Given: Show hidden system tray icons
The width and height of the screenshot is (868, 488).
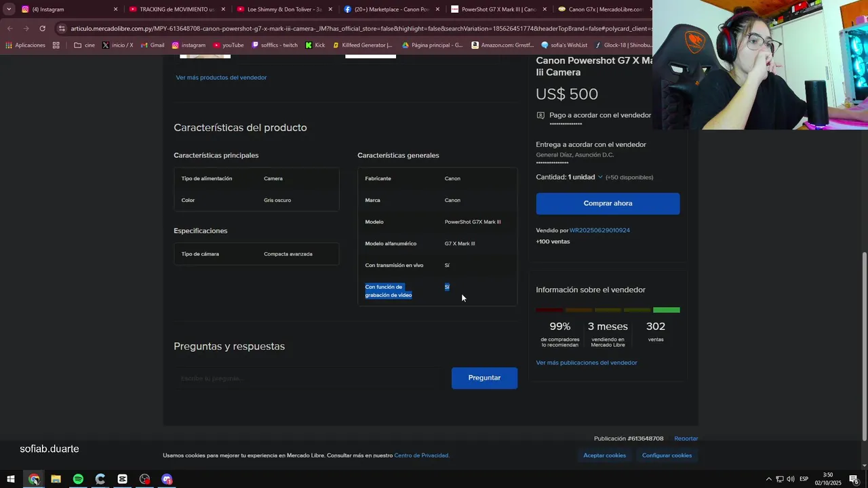Looking at the screenshot, I should [x=768, y=479].
